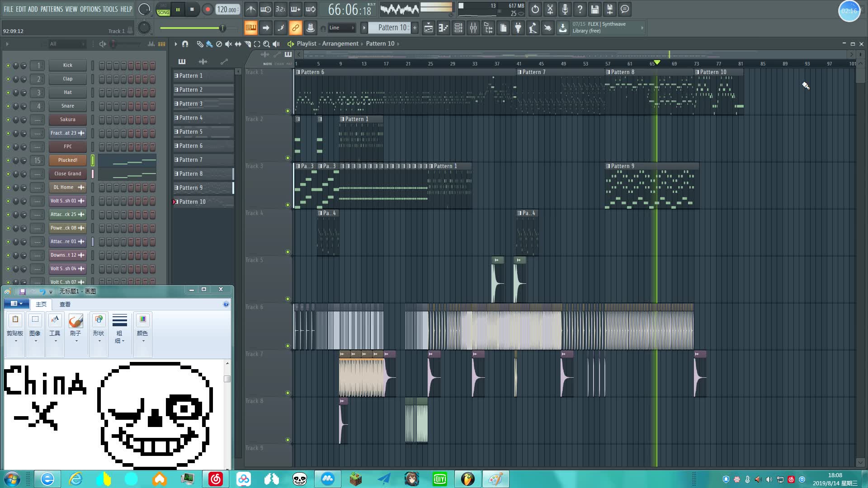Open Windows Start button

12,479
